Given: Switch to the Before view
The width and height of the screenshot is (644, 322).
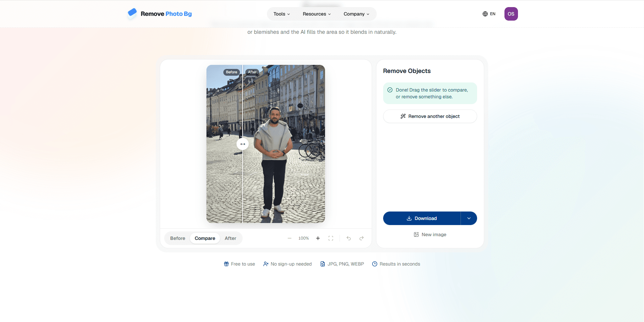Looking at the screenshot, I should [x=178, y=238].
